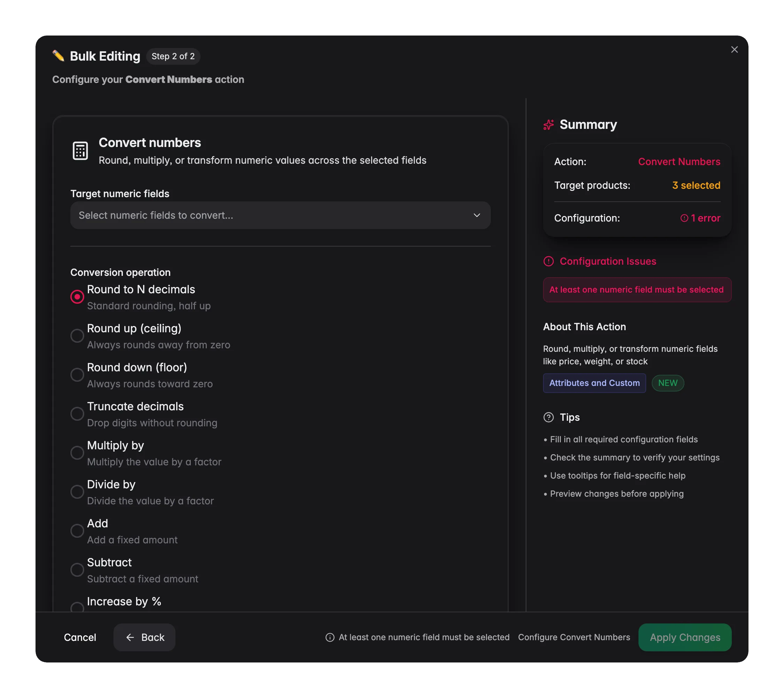Click the 1 error configuration value

700,218
